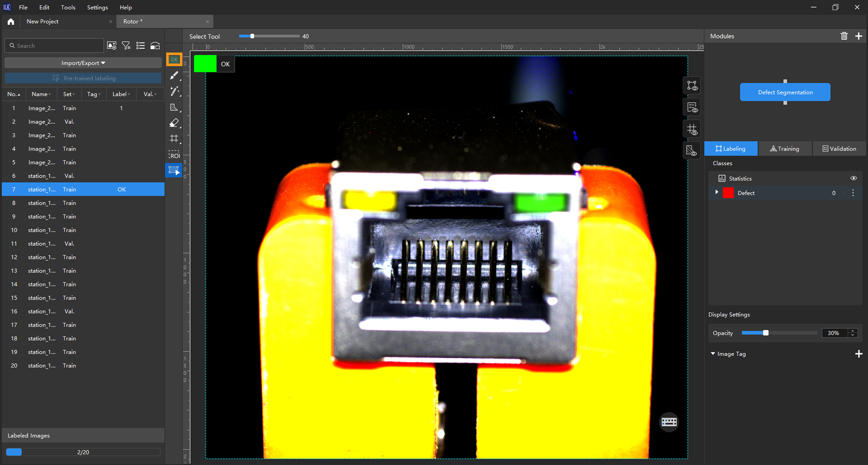Add a new image tag with plus
Screen dimensions: 868x465
[859, 353]
